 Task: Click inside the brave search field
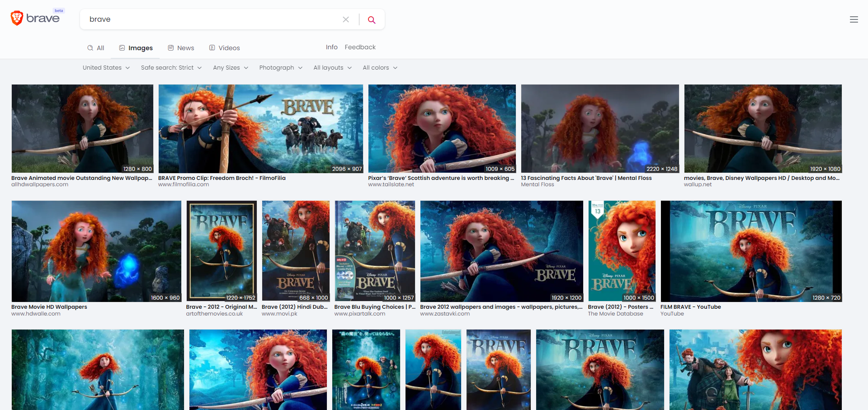tap(212, 19)
